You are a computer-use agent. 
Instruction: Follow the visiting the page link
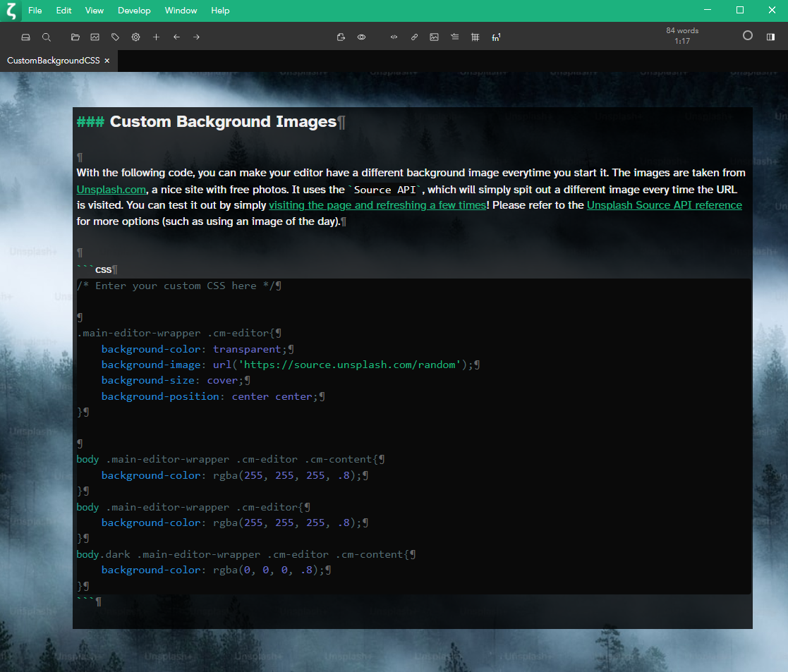377,205
